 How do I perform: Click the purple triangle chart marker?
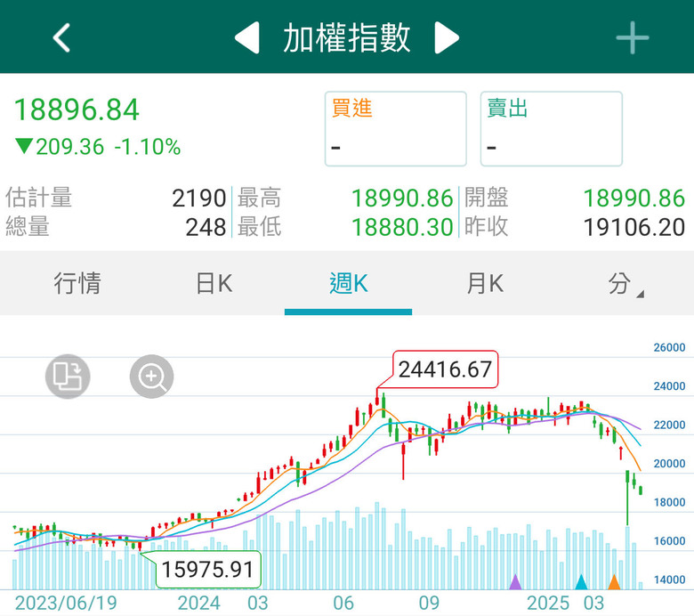pyautogui.click(x=515, y=582)
